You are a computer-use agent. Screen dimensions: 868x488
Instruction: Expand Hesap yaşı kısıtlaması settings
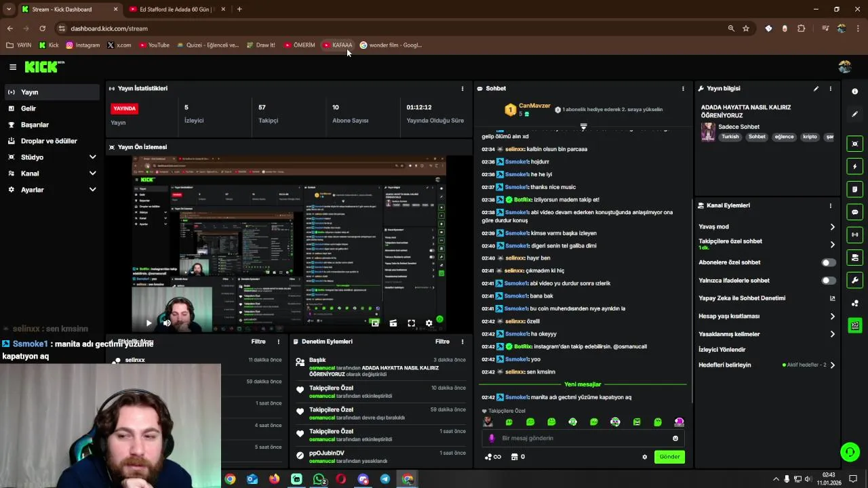point(767,317)
